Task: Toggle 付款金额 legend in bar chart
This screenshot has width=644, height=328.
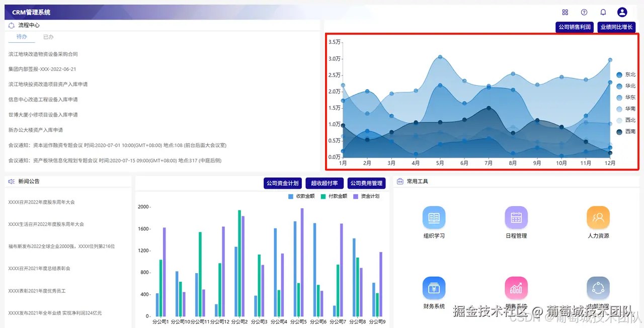Action: 334,196
